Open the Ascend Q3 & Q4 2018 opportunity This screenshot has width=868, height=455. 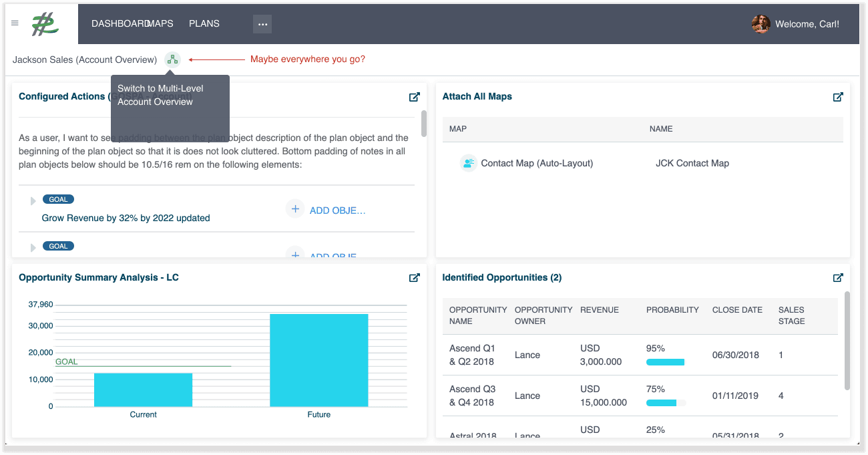point(472,396)
